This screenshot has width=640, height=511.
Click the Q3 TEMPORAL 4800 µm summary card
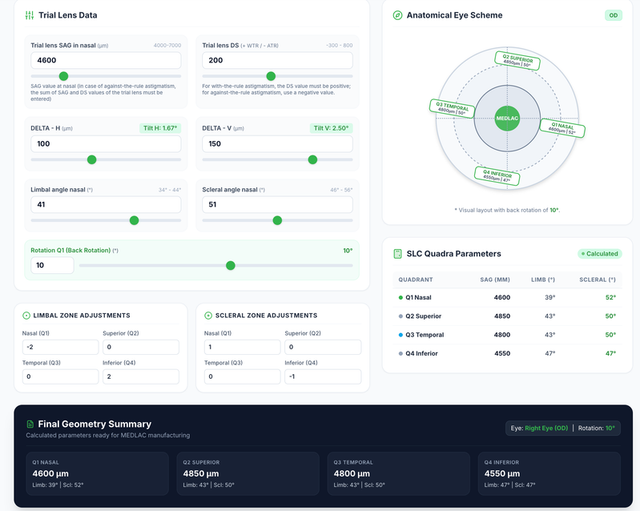click(398, 473)
